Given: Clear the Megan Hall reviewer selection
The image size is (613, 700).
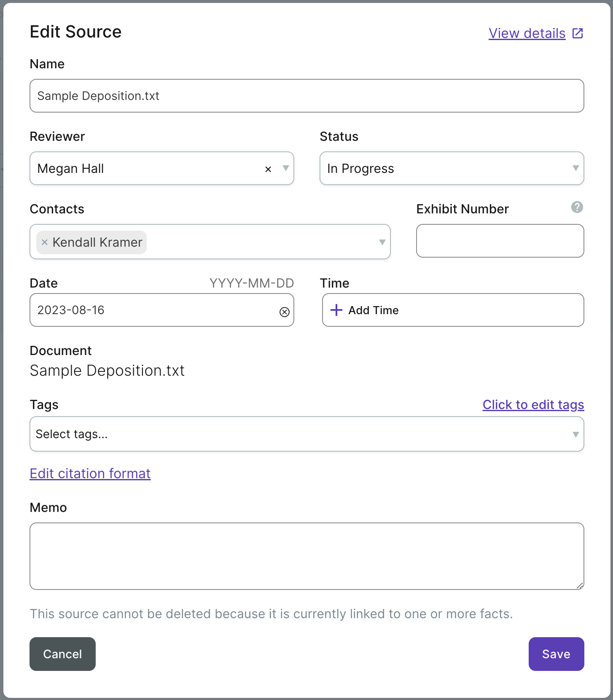Looking at the screenshot, I should 268,169.
